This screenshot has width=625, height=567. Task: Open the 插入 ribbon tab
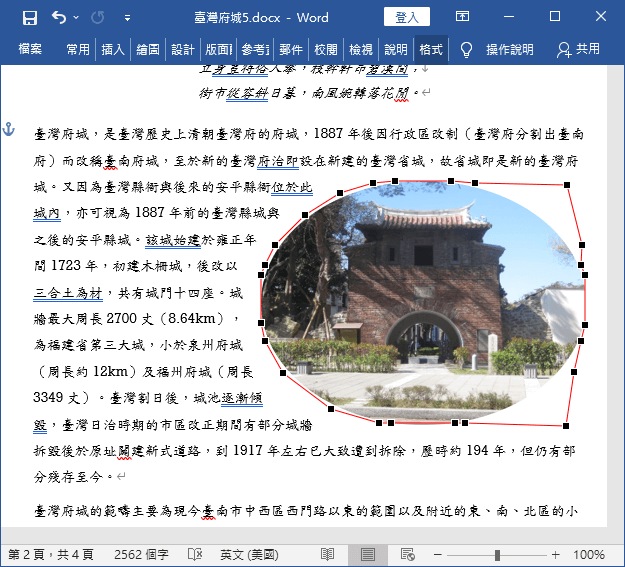coord(113,49)
